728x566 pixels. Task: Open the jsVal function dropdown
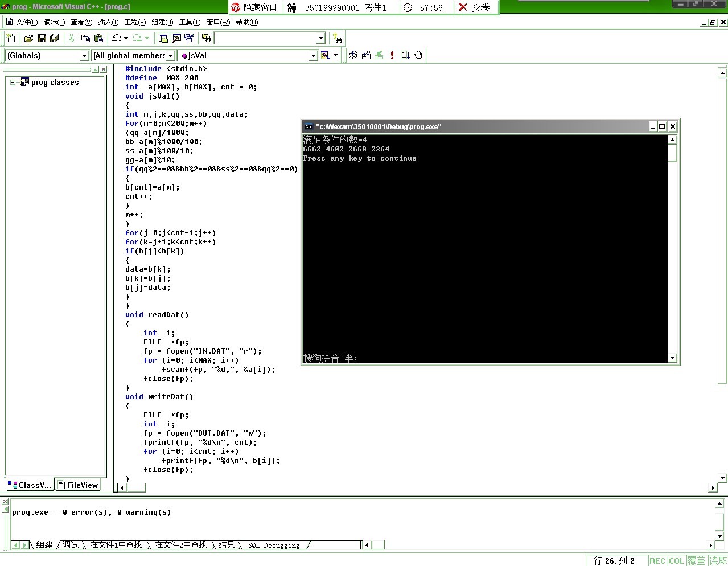pos(313,56)
